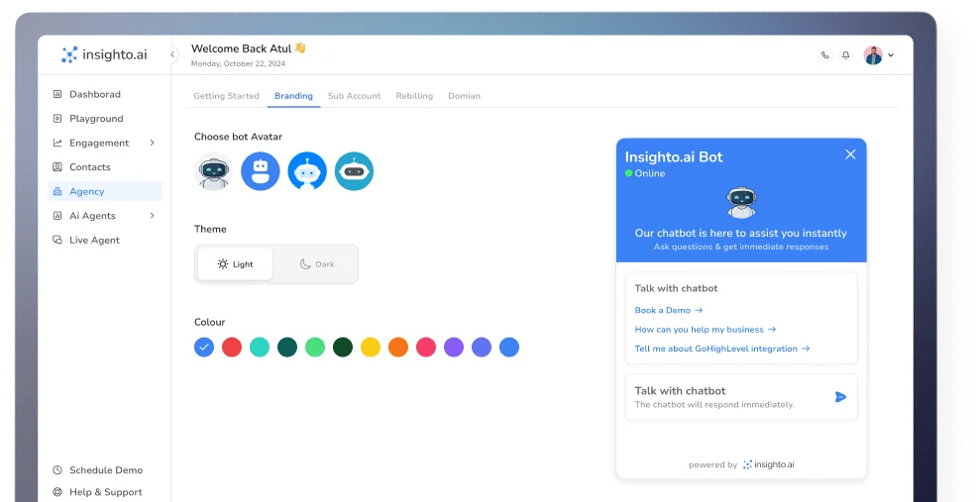Click the Schedule Demo clock icon
980x502 pixels.
57,470
